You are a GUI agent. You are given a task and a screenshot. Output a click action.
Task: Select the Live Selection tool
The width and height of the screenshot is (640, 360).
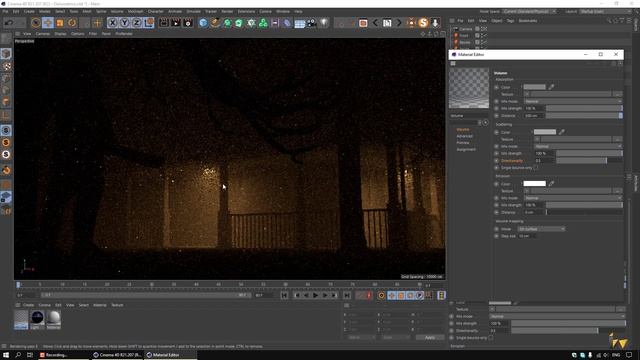tap(36, 23)
